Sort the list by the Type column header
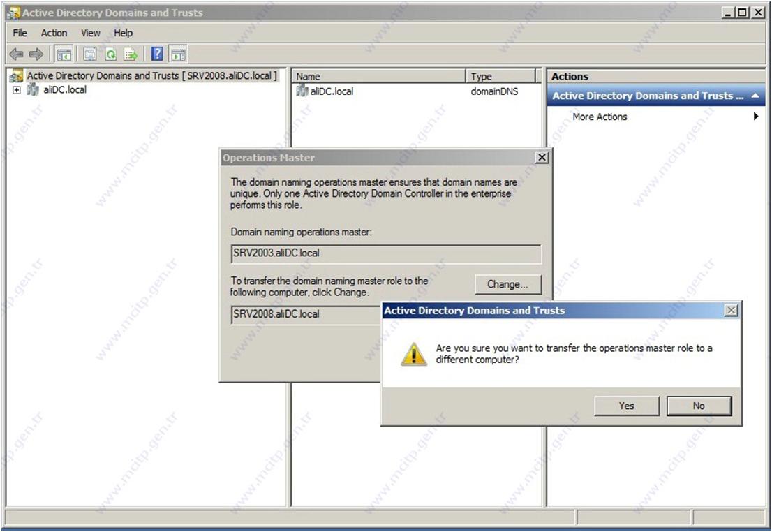The width and height of the screenshot is (772, 532). pyautogui.click(x=500, y=76)
